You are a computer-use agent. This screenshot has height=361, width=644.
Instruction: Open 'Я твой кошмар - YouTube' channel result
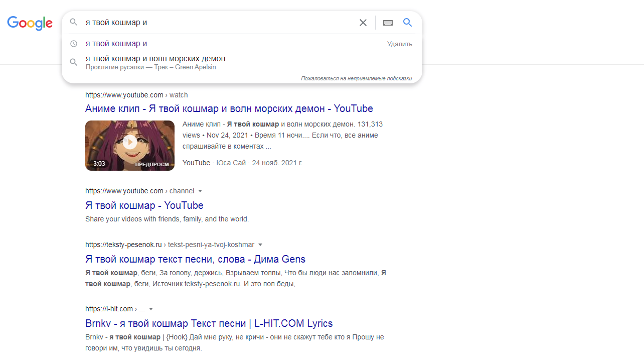[x=144, y=205]
